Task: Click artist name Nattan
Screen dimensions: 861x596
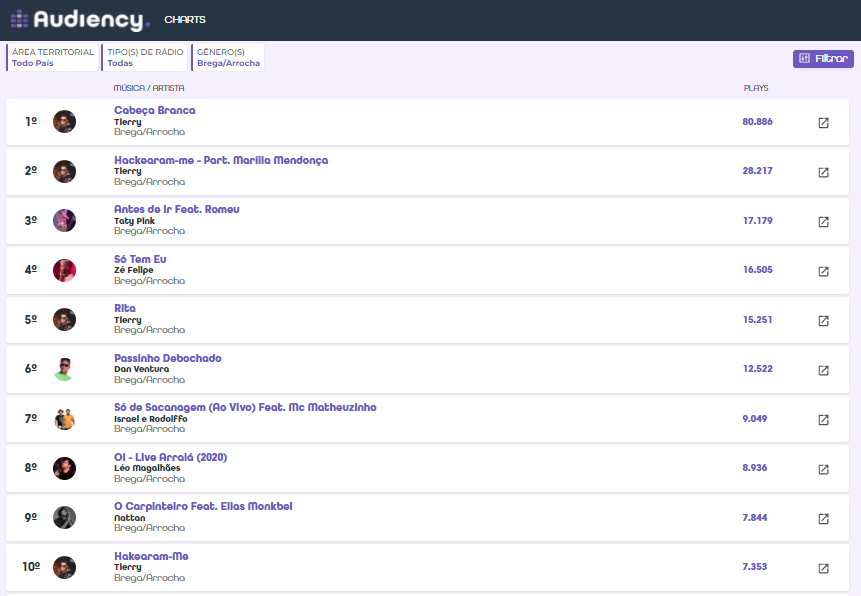Action: (x=130, y=517)
